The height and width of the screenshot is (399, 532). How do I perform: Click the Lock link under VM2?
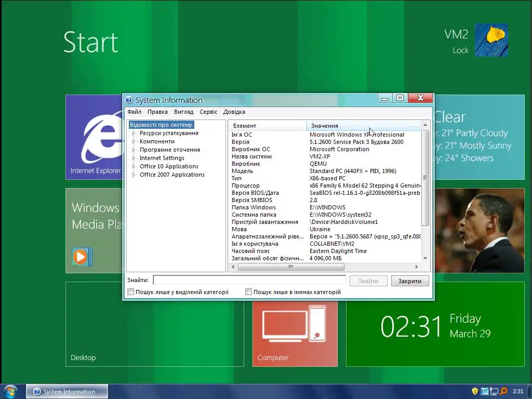(x=460, y=50)
